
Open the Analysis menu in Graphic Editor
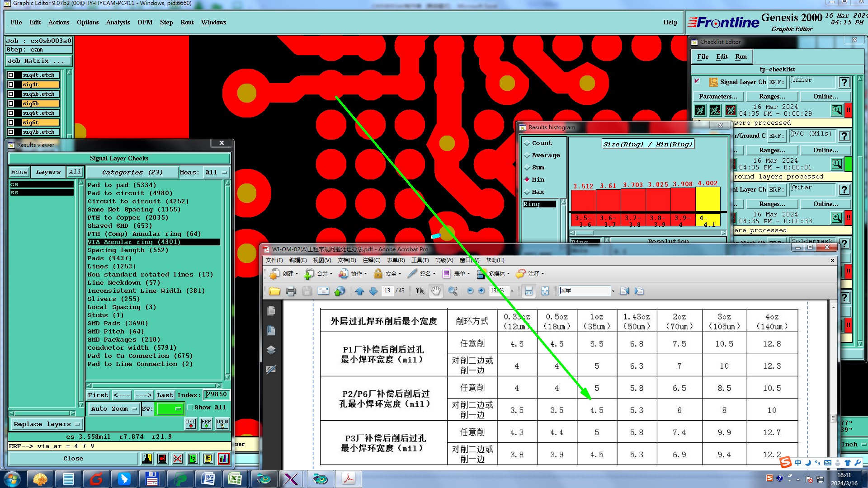(x=118, y=23)
